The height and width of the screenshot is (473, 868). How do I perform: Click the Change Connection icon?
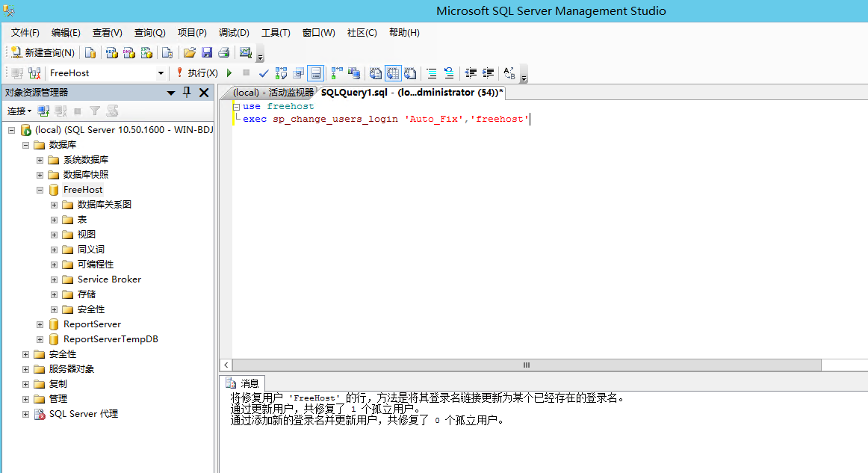(34, 73)
